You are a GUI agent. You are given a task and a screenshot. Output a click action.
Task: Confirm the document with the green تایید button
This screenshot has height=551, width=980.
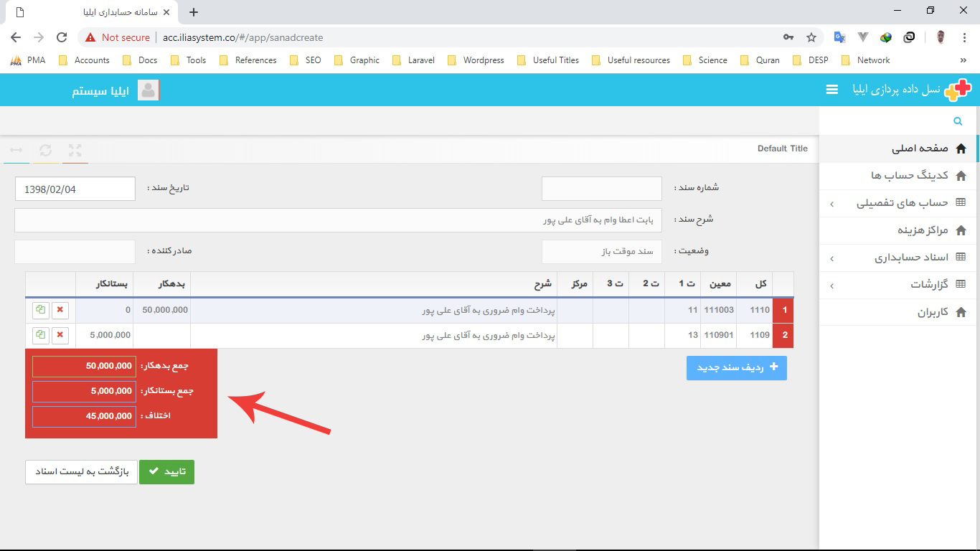pyautogui.click(x=166, y=471)
